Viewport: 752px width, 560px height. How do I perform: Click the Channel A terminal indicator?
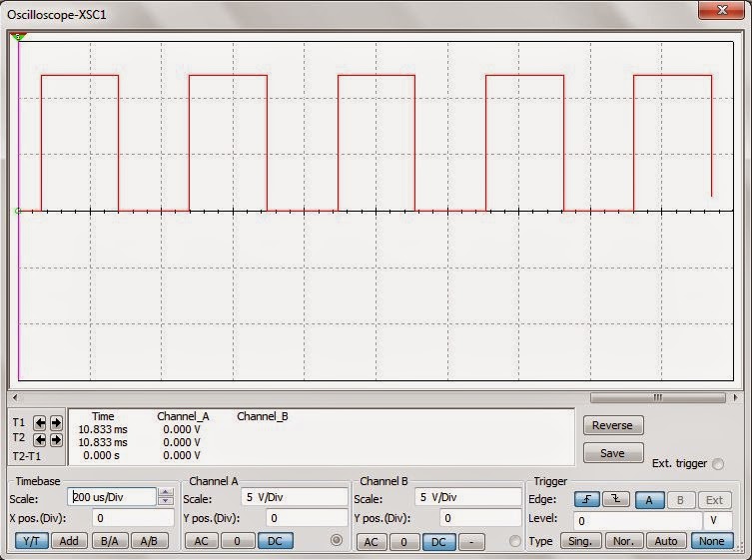pos(337,541)
